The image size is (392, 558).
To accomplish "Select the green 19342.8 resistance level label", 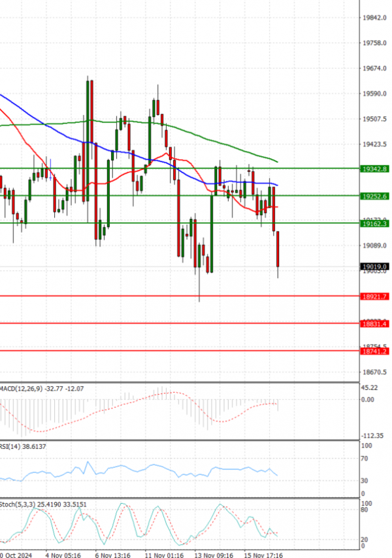I will (374, 169).
